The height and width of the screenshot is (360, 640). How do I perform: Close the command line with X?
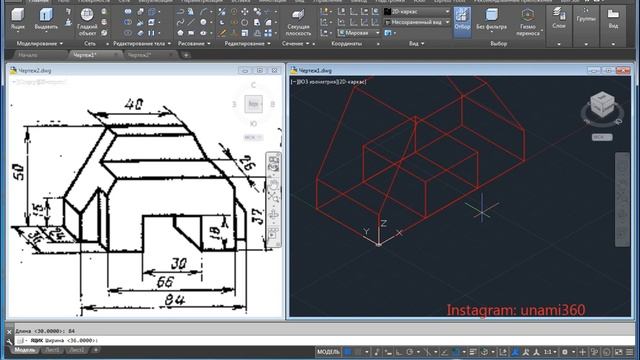[9, 331]
